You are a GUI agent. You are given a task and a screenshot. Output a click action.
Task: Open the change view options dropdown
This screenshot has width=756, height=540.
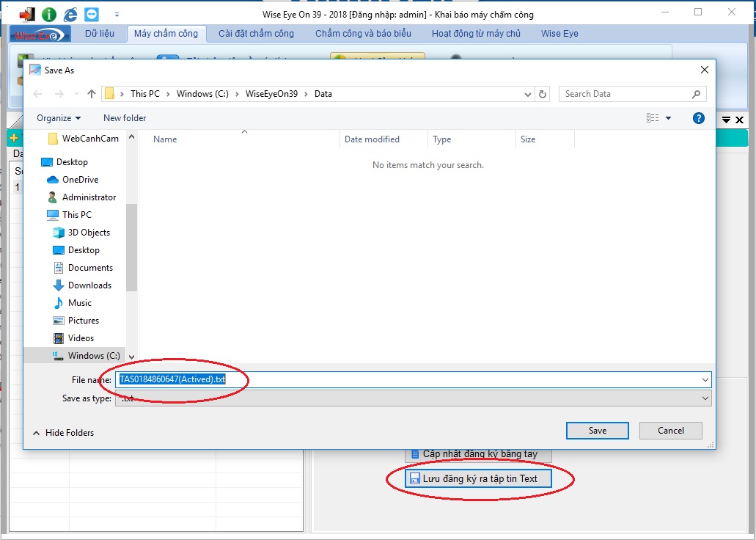click(x=668, y=118)
